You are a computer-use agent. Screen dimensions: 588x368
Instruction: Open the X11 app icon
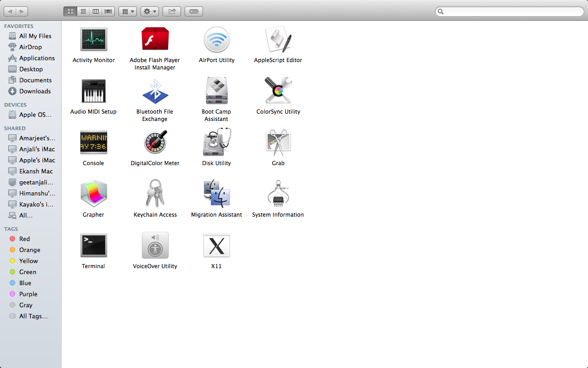pos(216,245)
